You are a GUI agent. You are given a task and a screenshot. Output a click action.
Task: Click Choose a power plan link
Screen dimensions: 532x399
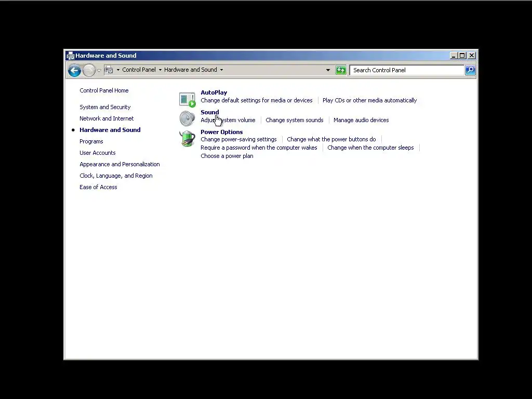click(x=227, y=156)
